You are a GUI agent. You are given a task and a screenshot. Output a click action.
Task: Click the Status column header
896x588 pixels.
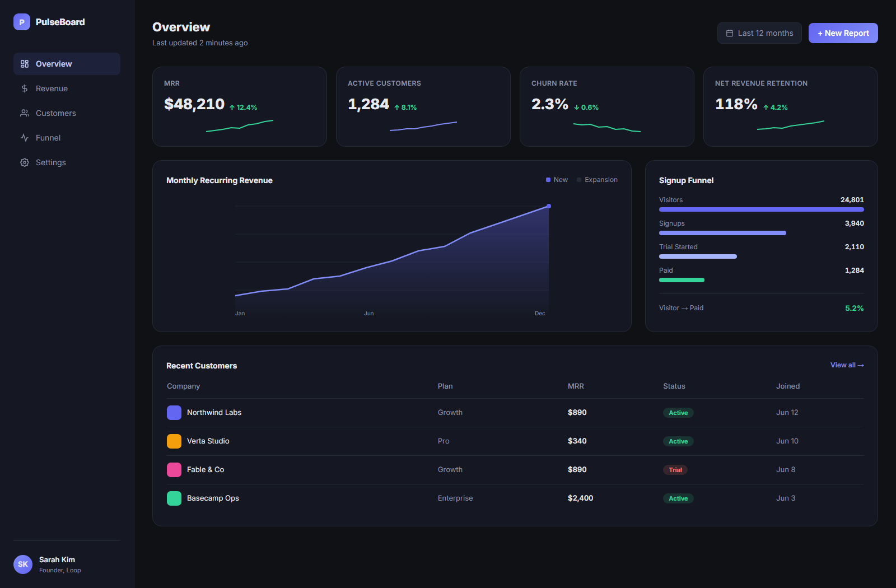click(x=674, y=386)
